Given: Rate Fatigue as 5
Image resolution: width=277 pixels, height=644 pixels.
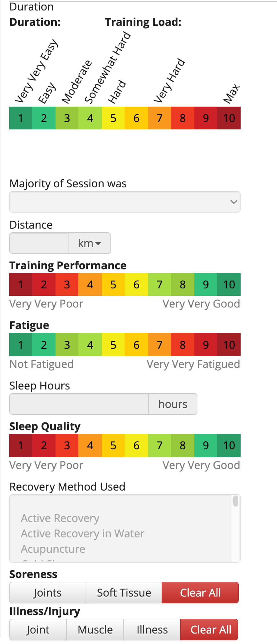Looking at the screenshot, I should point(113,344).
